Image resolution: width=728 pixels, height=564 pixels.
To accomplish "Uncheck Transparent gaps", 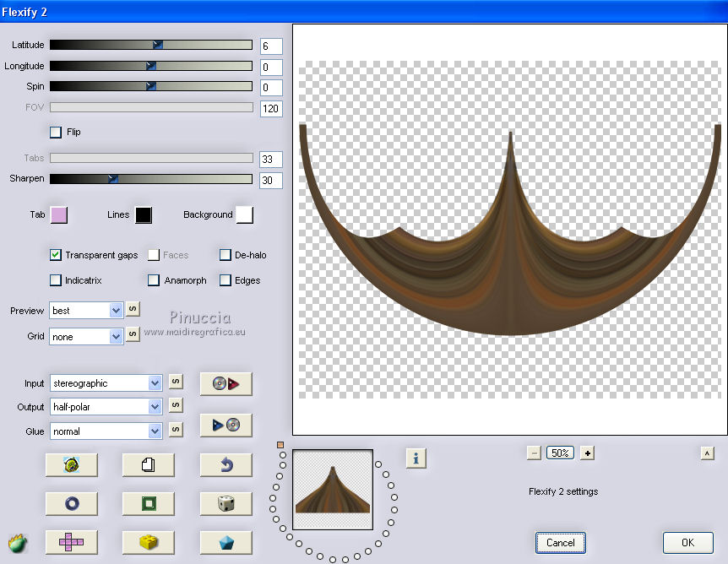I will (55, 255).
